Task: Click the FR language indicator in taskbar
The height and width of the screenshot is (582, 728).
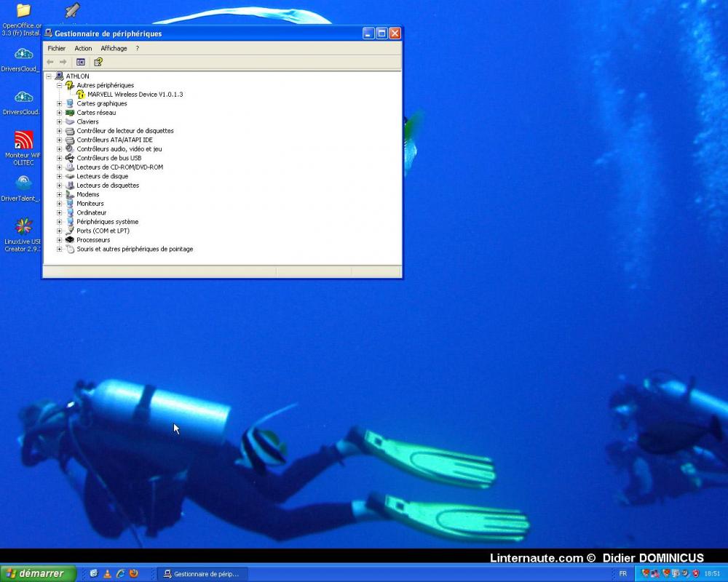Action: 623,574
